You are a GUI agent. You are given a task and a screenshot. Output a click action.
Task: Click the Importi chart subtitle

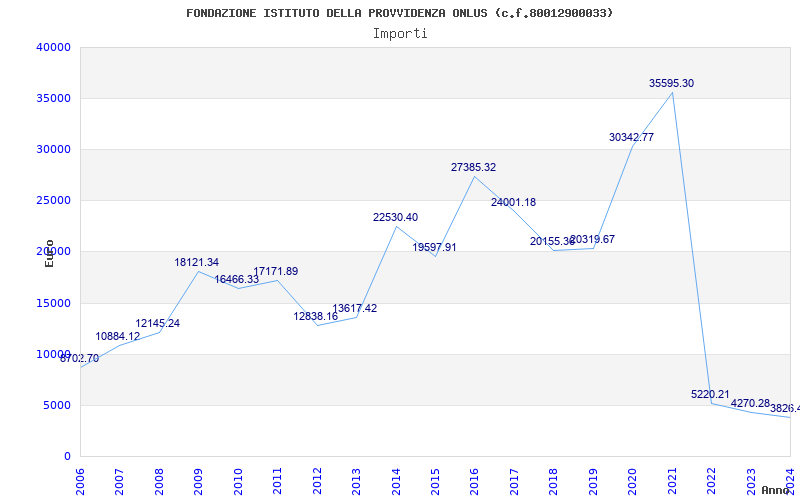[x=400, y=34]
